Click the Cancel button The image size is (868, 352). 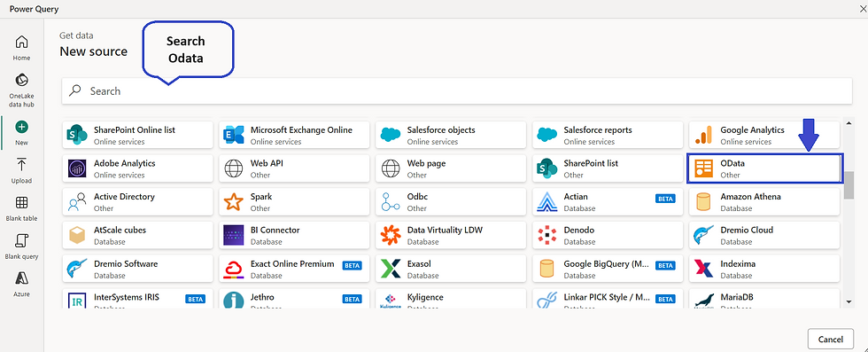831,340
